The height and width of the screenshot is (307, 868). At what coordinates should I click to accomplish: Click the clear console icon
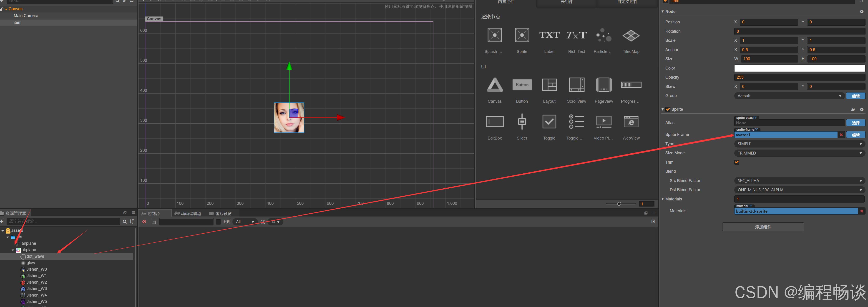click(x=144, y=222)
